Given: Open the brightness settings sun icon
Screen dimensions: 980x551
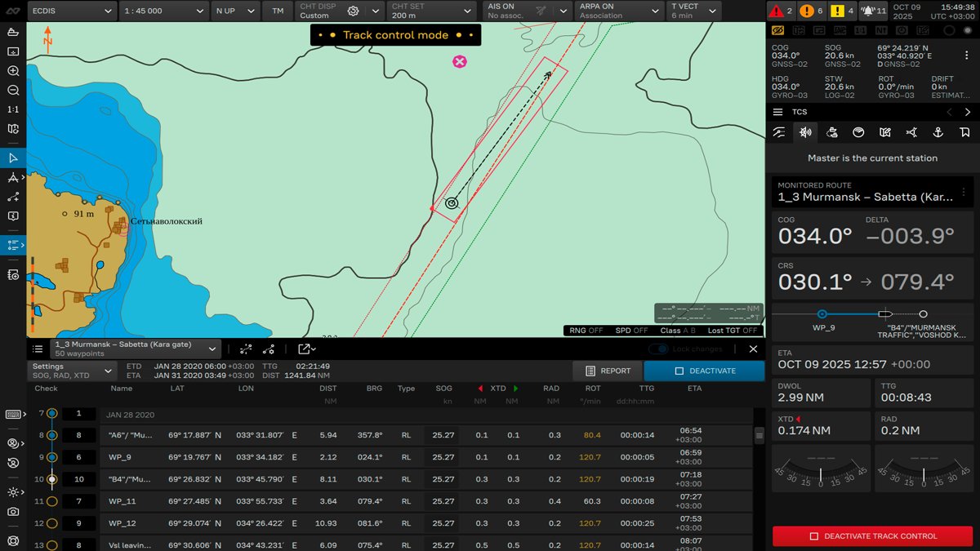Looking at the screenshot, I should tap(13, 492).
